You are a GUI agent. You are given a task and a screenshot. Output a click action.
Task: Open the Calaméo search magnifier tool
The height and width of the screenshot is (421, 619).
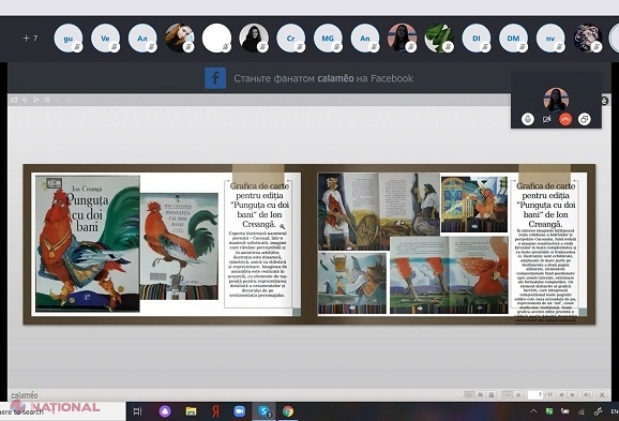coord(25,100)
